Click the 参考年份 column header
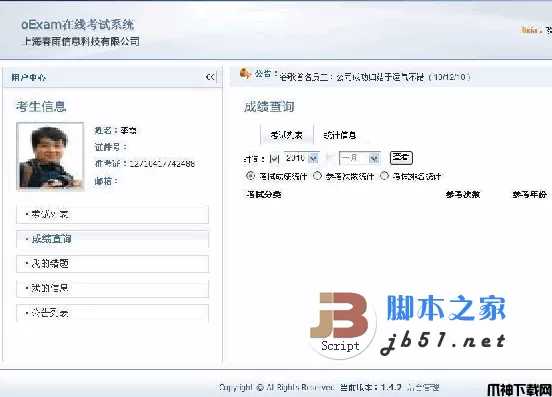 [x=529, y=194]
